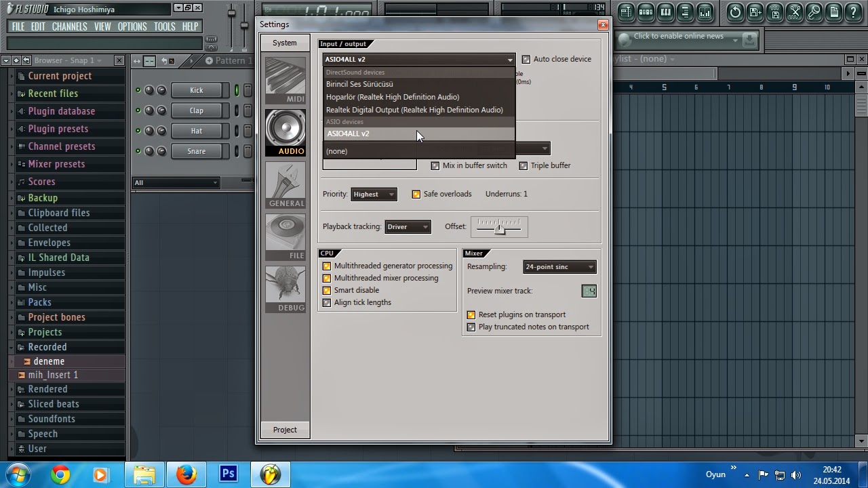The width and height of the screenshot is (868, 488).
Task: Select the MIDI settings section icon
Action: click(285, 81)
